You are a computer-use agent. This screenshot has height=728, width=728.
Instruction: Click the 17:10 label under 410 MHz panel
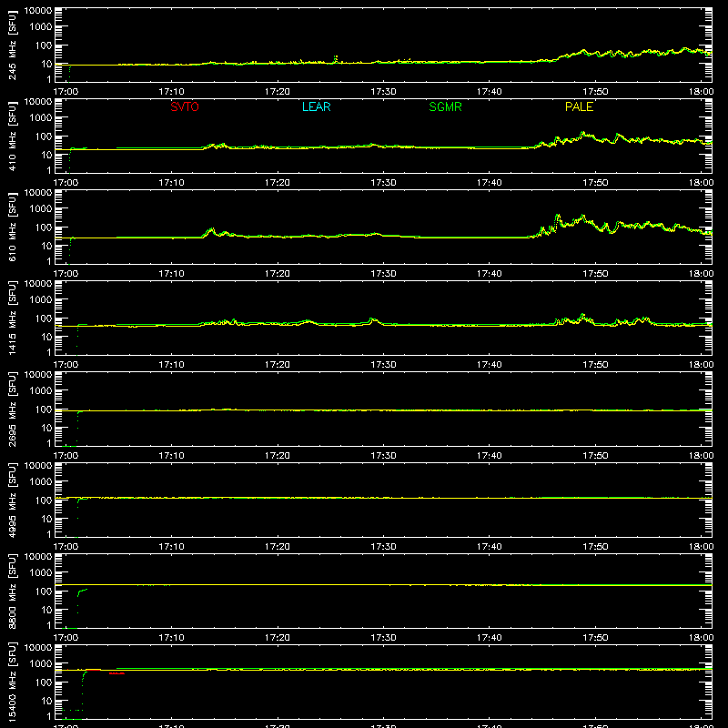tap(171, 183)
